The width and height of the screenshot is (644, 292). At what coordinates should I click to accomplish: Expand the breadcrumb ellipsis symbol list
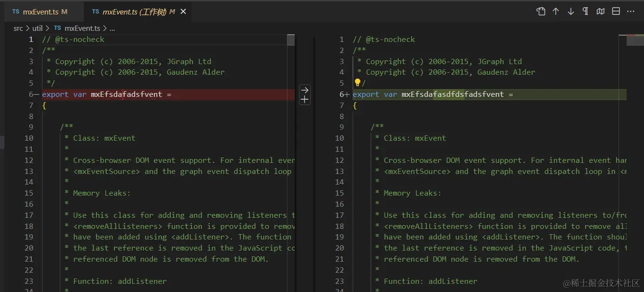pyautogui.click(x=112, y=28)
